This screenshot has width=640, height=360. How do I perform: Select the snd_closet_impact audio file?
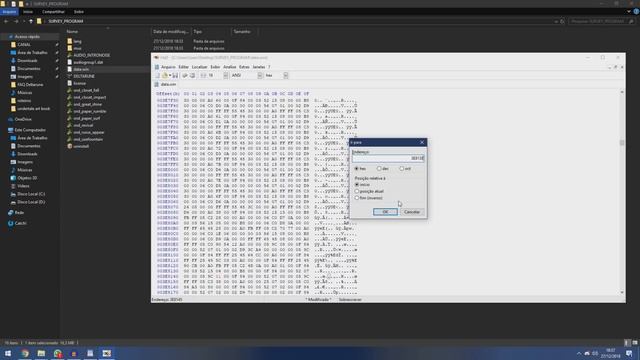click(89, 98)
